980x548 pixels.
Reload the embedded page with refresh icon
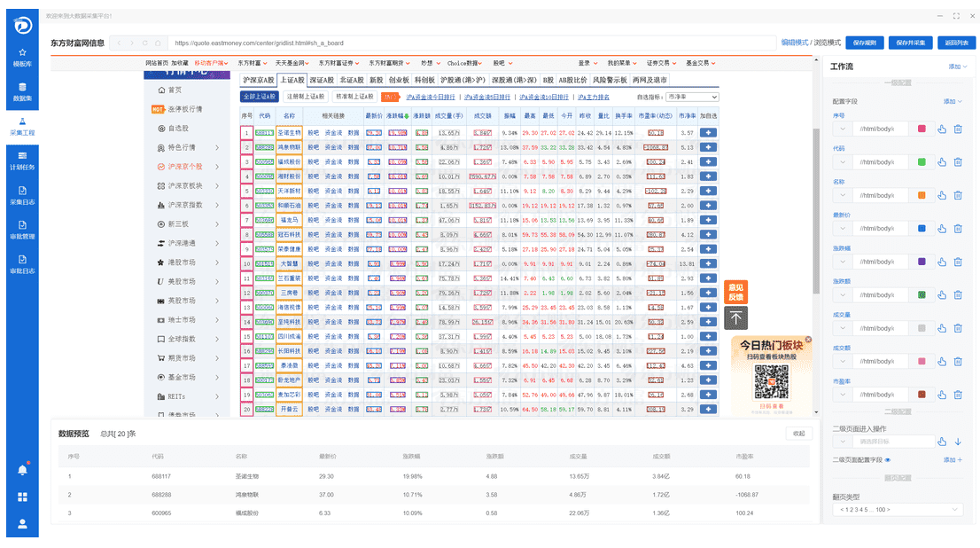(145, 43)
